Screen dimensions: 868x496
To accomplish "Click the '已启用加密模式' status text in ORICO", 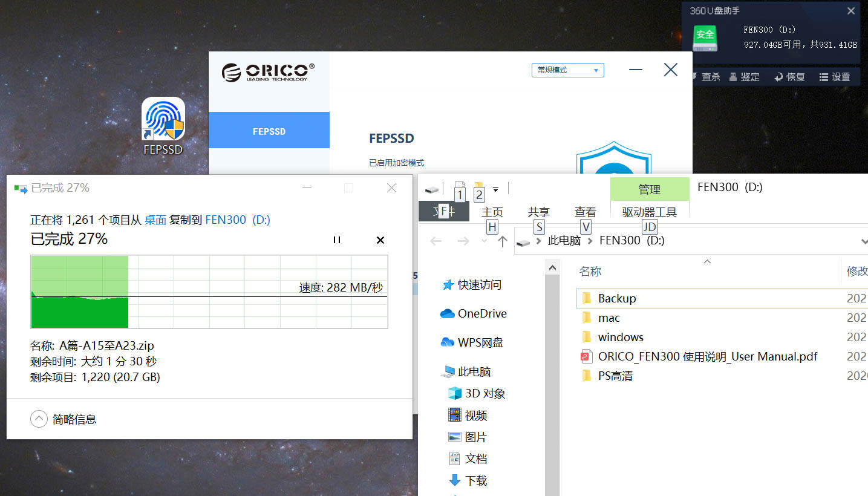I will pos(397,163).
